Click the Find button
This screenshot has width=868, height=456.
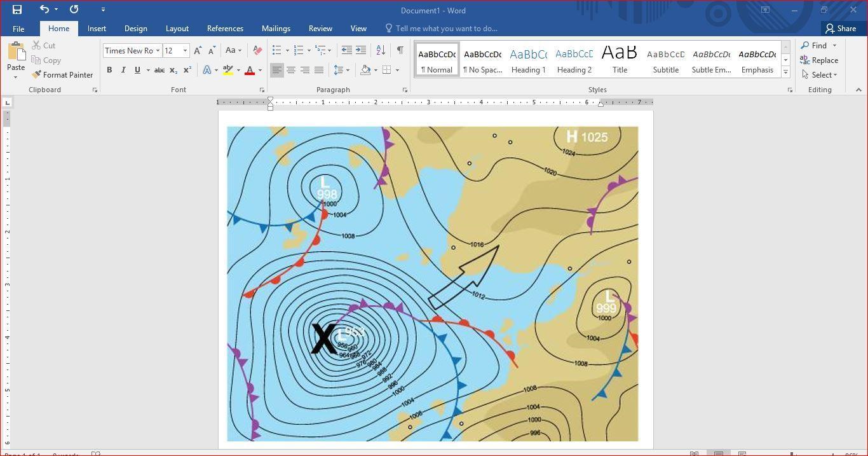pyautogui.click(x=813, y=46)
